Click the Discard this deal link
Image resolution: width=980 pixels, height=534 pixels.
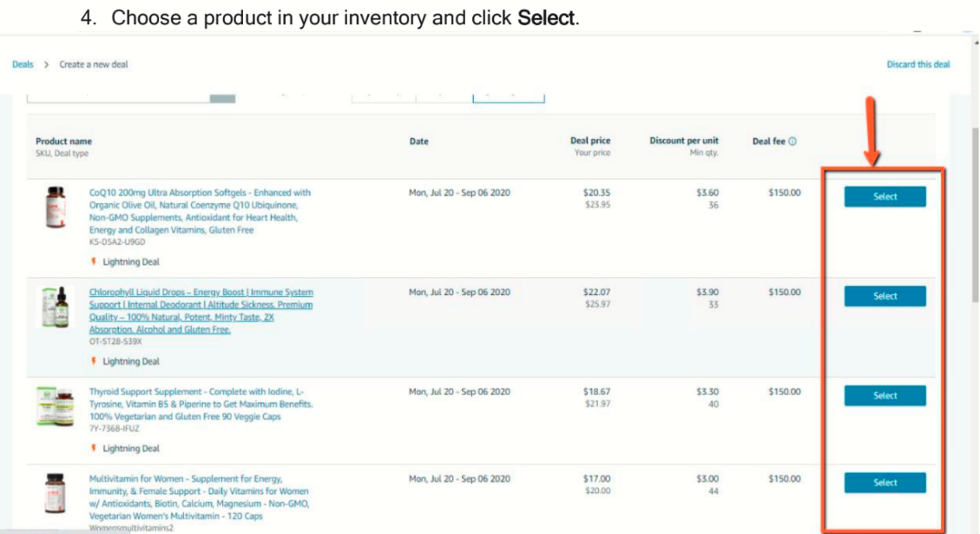918,64
